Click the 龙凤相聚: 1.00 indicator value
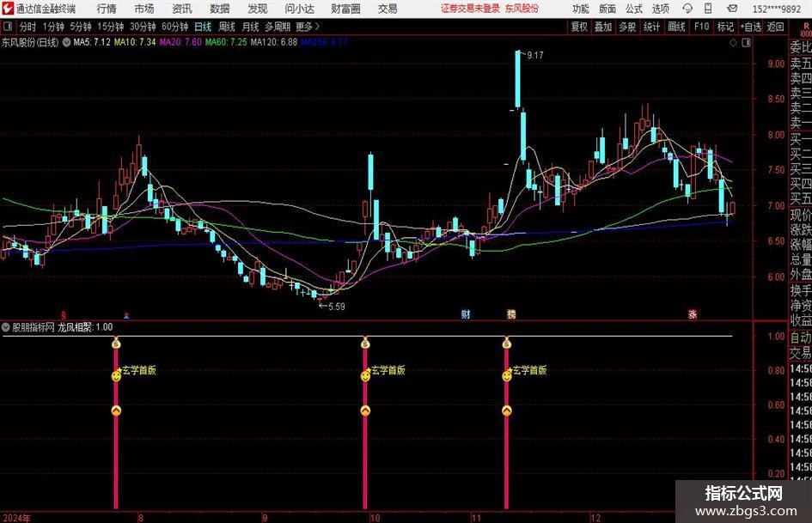The width and height of the screenshot is (812, 523). (85, 327)
